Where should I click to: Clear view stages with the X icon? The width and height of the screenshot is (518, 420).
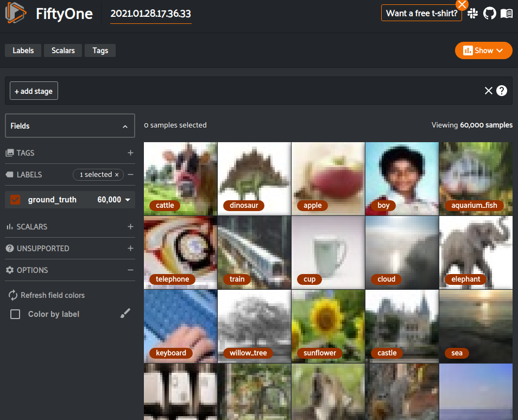pos(489,91)
